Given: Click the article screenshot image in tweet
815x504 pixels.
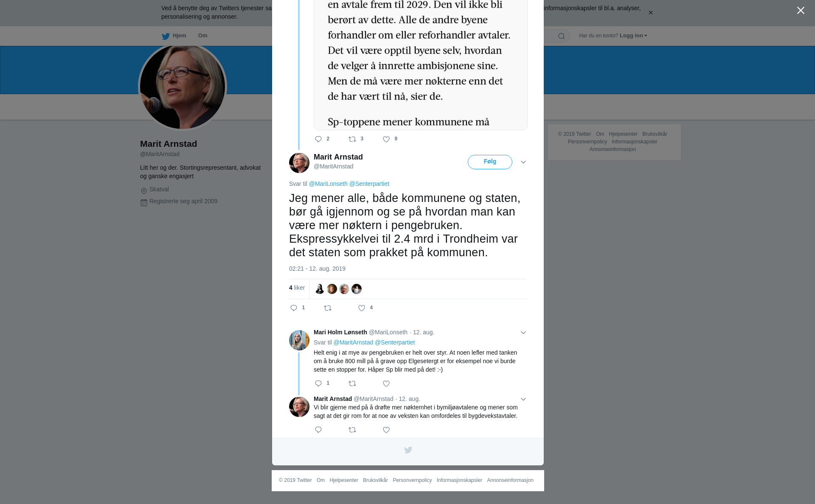Looking at the screenshot, I should (x=421, y=65).
